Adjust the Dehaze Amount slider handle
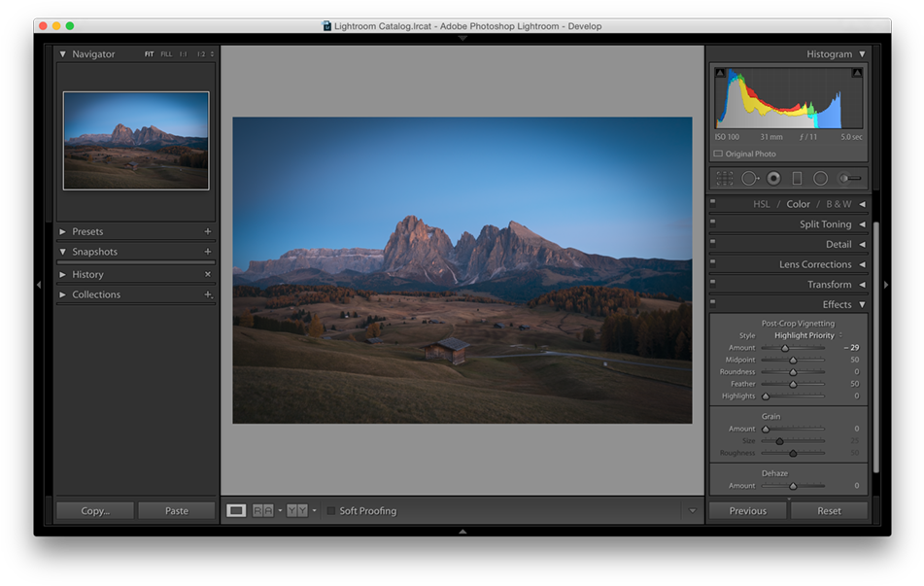 click(x=793, y=486)
